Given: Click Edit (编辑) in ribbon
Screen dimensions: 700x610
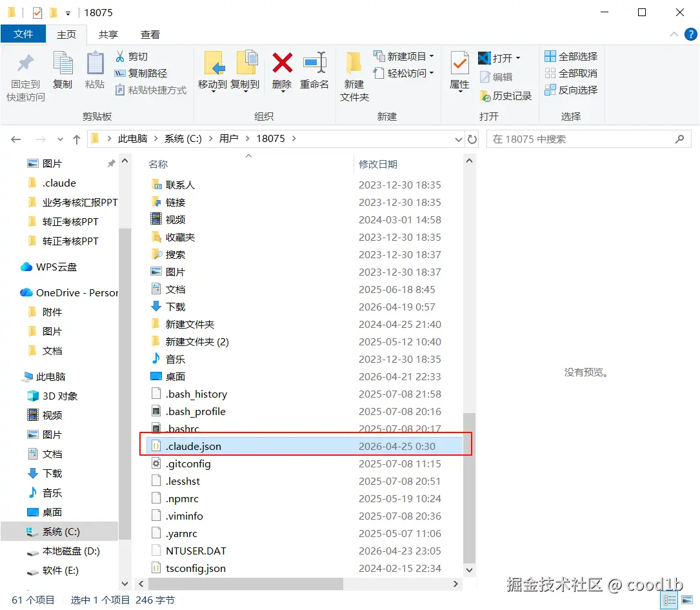Looking at the screenshot, I should pos(496,77).
